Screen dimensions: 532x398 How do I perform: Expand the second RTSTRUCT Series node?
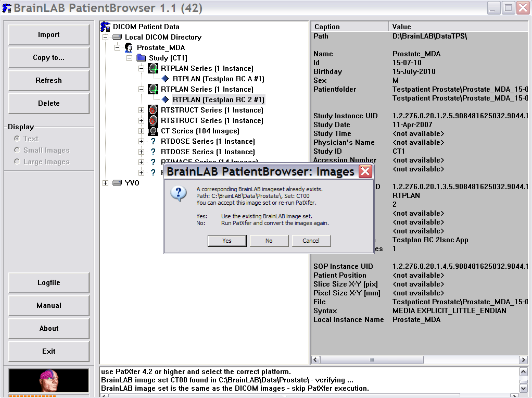coord(141,120)
